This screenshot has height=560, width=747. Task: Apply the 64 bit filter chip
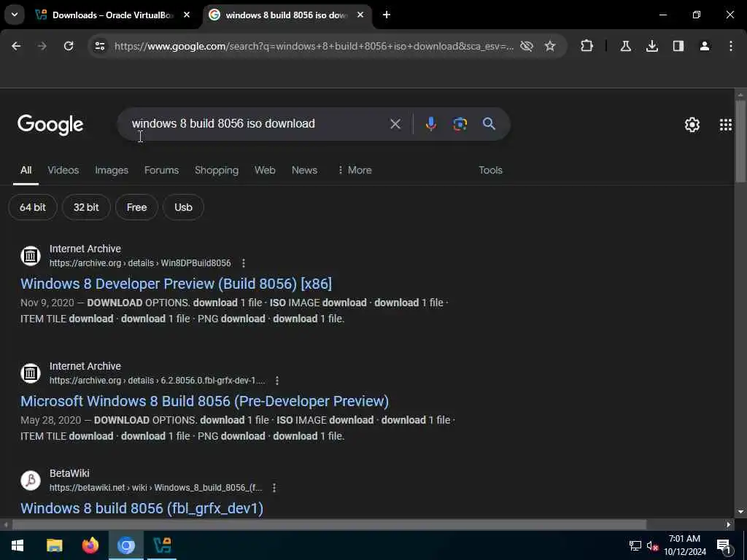click(33, 208)
